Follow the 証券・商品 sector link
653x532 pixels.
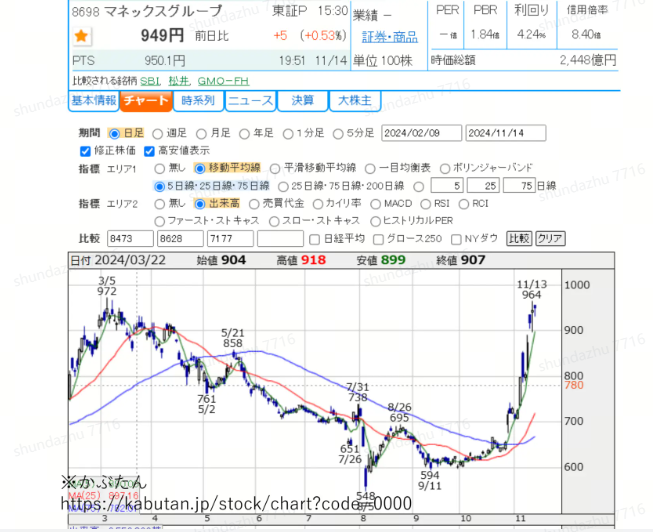390,37
